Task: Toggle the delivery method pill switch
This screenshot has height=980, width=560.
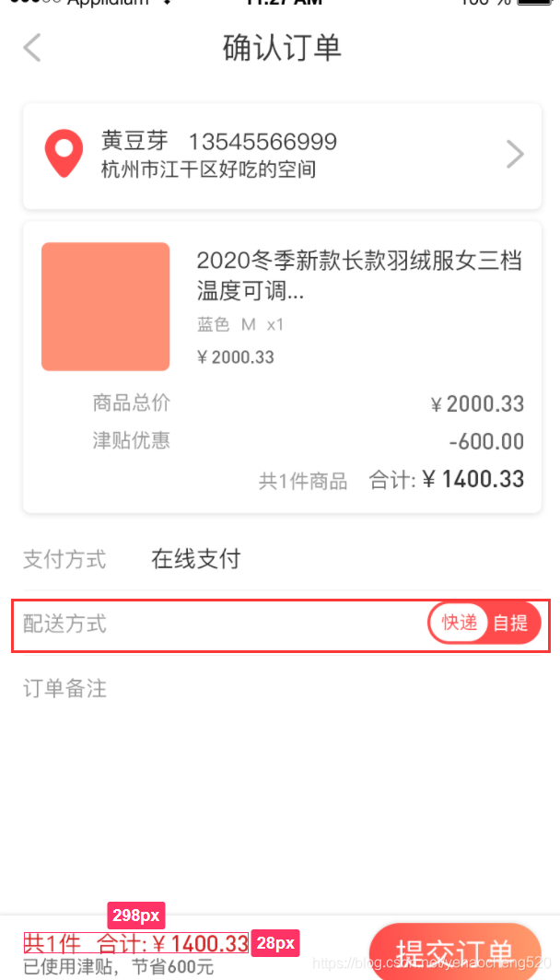Action: point(484,623)
